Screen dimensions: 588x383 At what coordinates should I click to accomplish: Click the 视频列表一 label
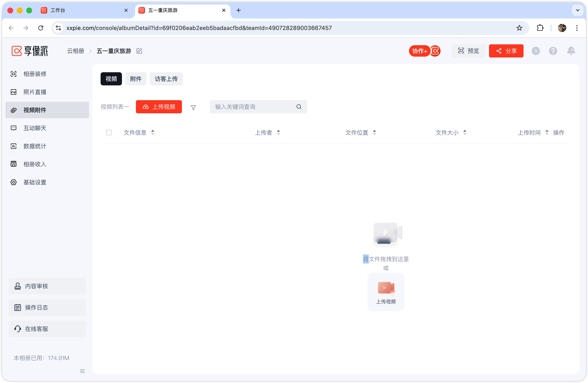click(115, 107)
